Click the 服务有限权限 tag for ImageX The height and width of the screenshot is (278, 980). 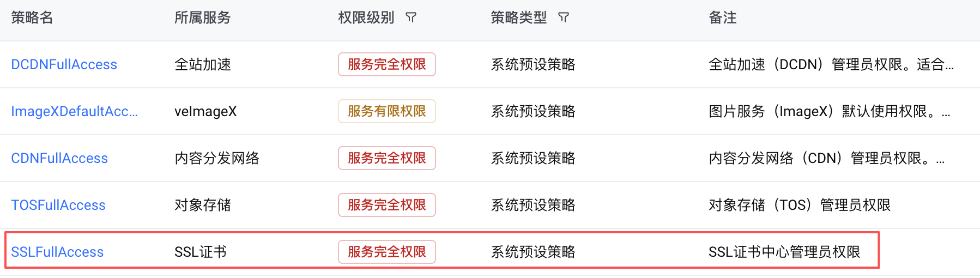[386, 112]
